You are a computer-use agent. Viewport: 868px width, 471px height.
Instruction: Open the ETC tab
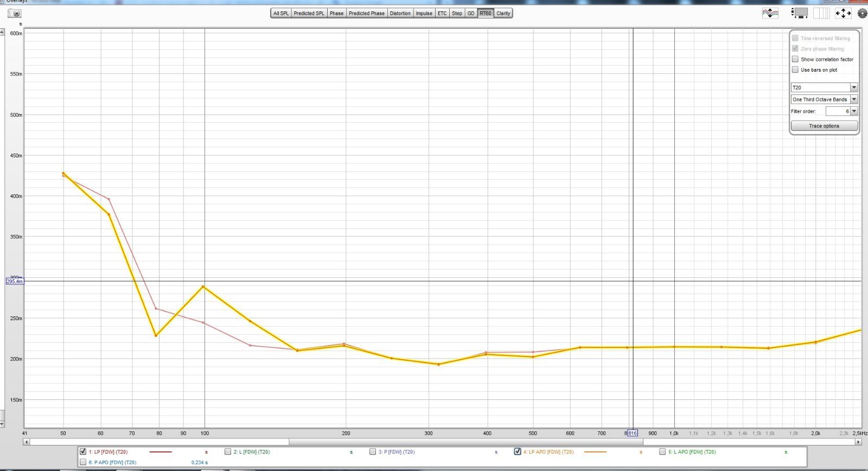pos(442,13)
